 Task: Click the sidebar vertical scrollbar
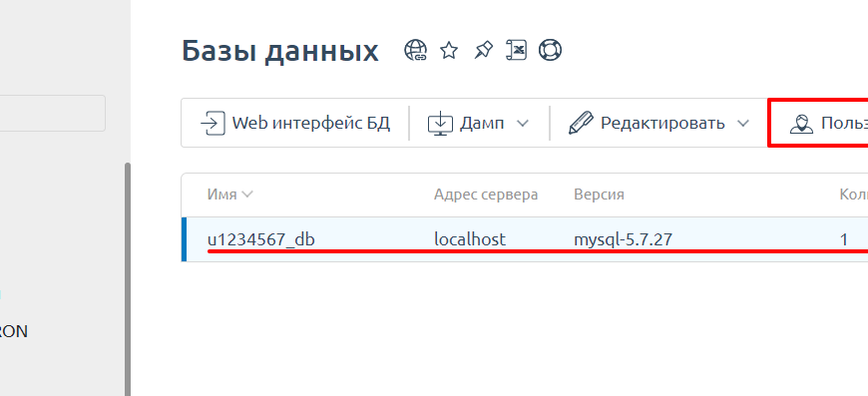pos(128,279)
